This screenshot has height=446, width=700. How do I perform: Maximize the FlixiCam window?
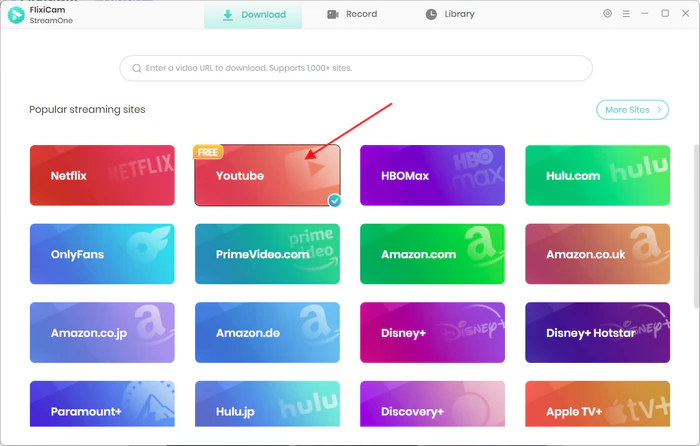(665, 13)
